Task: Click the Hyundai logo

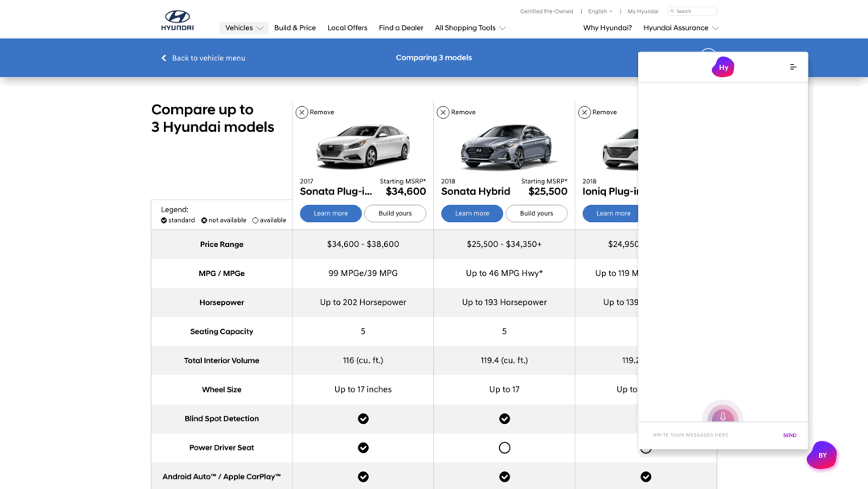Action: 177,20
